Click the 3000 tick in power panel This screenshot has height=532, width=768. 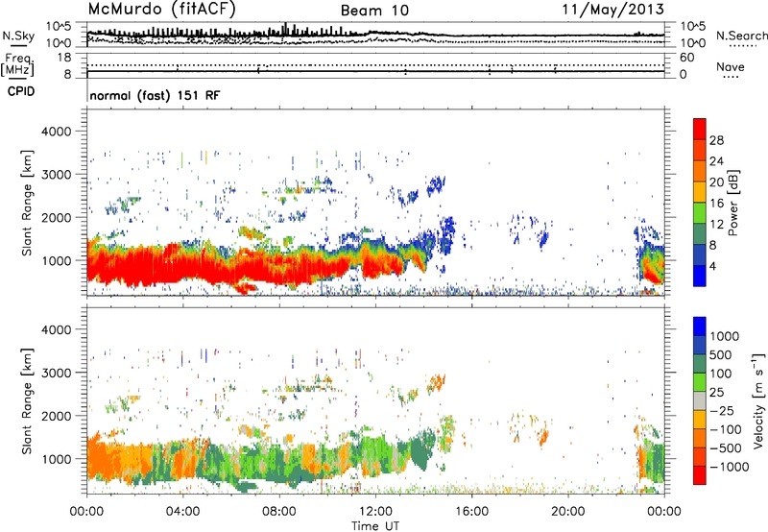coord(56,175)
